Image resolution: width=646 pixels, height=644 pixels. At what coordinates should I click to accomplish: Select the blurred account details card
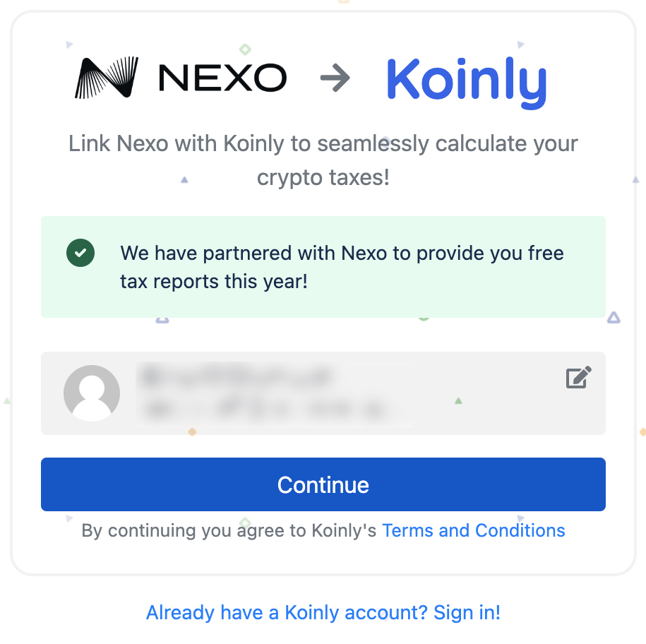coord(323,393)
